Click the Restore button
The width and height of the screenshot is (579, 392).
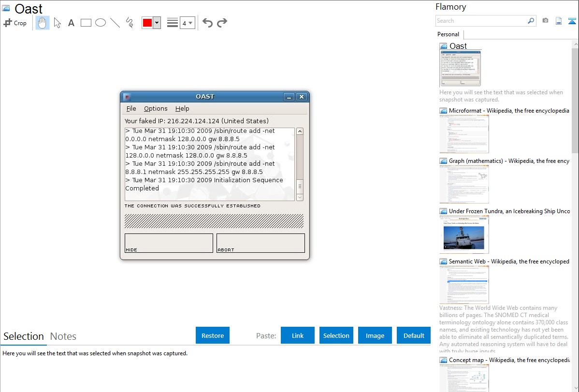[x=213, y=335]
